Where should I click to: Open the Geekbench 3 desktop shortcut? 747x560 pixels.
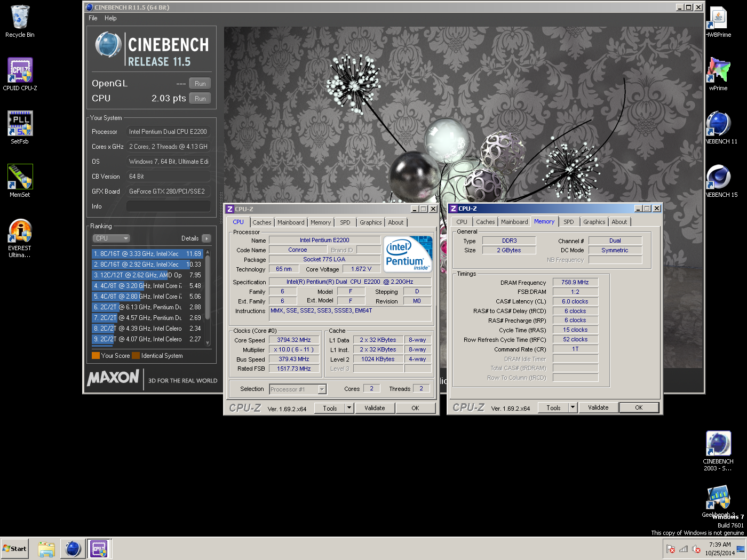click(718, 501)
